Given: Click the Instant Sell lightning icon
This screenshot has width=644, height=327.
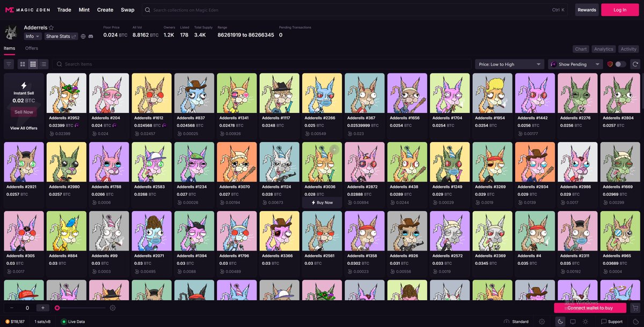Looking at the screenshot, I should click(x=24, y=85).
